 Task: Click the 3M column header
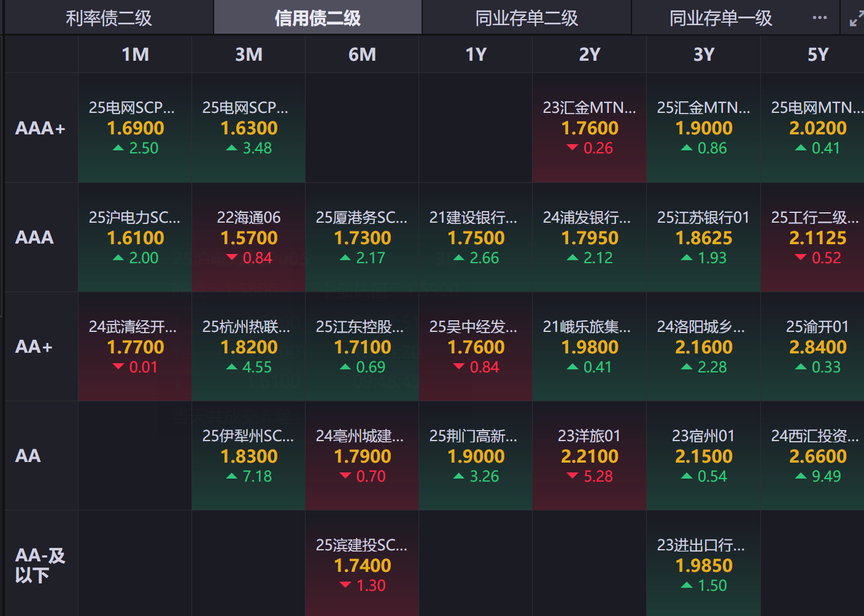pos(249,55)
